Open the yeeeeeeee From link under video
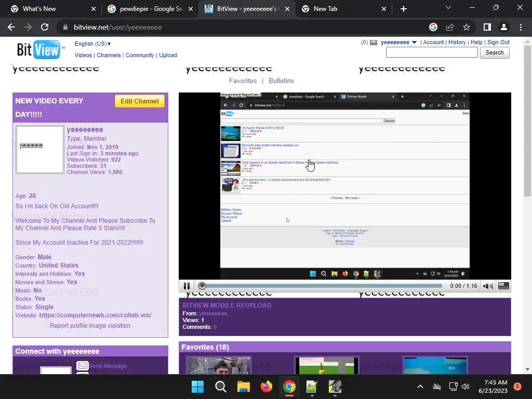Viewport: 532px width, 399px height. coord(213,313)
